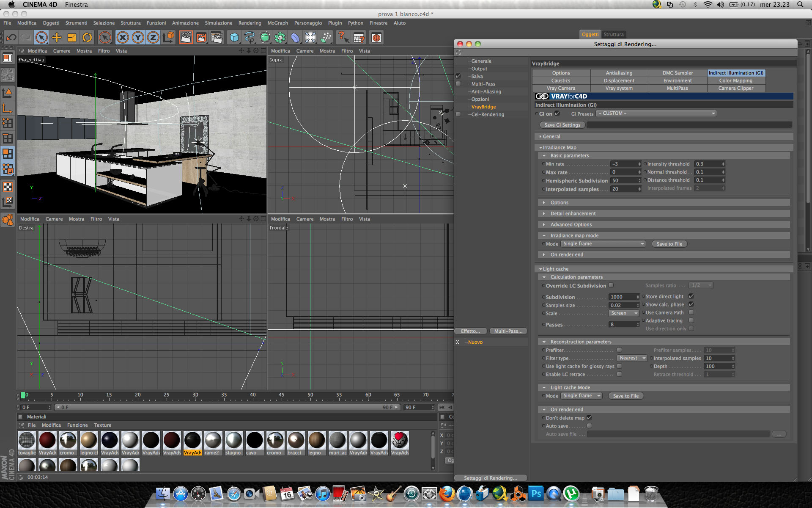The image size is (812, 508).
Task: Disable Store direct light checkbox
Action: [691, 296]
